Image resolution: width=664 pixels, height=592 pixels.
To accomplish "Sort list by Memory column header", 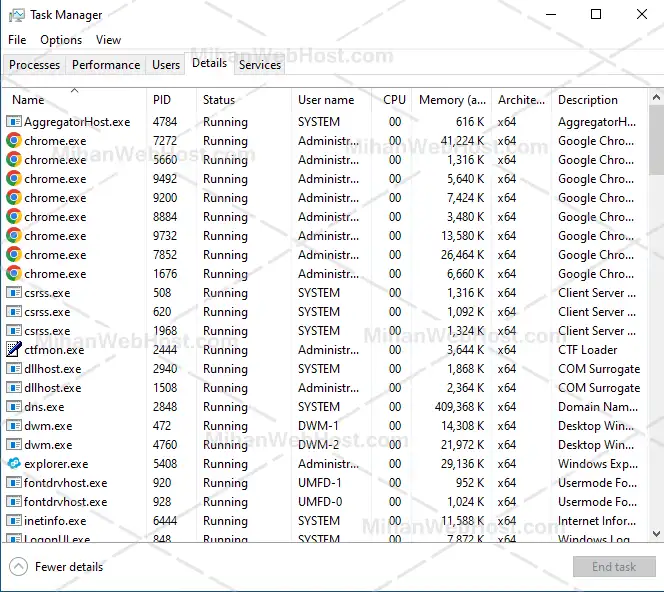I will (452, 100).
